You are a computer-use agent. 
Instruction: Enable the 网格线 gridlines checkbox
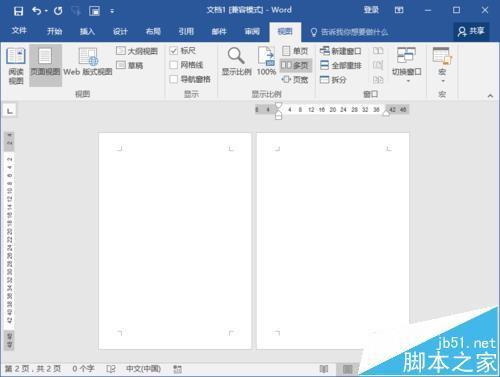[x=174, y=65]
